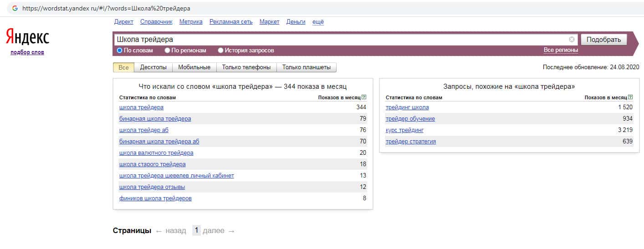Open the 'бинарная школа трейдера' query link
The width and height of the screenshot is (644, 249).
[x=155, y=119]
